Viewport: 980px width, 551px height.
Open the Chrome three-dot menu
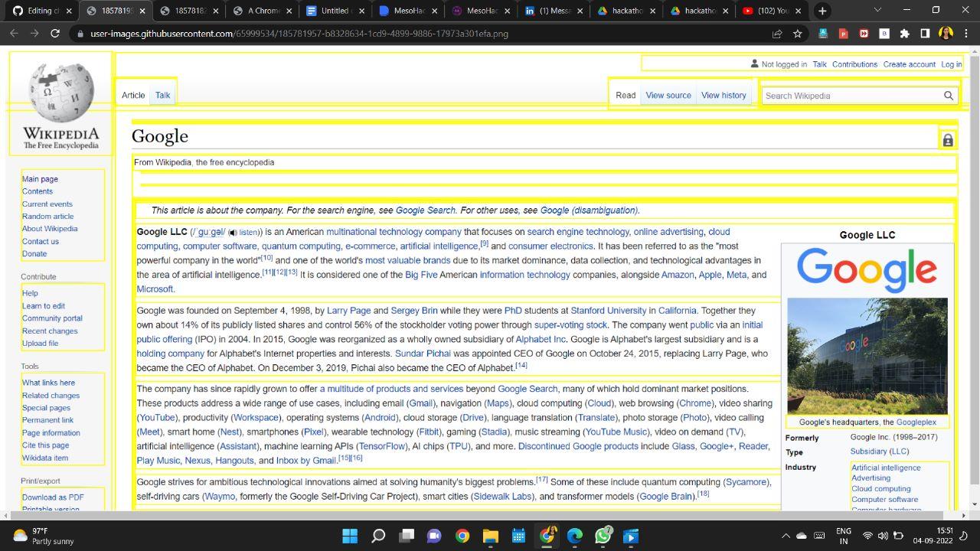pos(966,34)
